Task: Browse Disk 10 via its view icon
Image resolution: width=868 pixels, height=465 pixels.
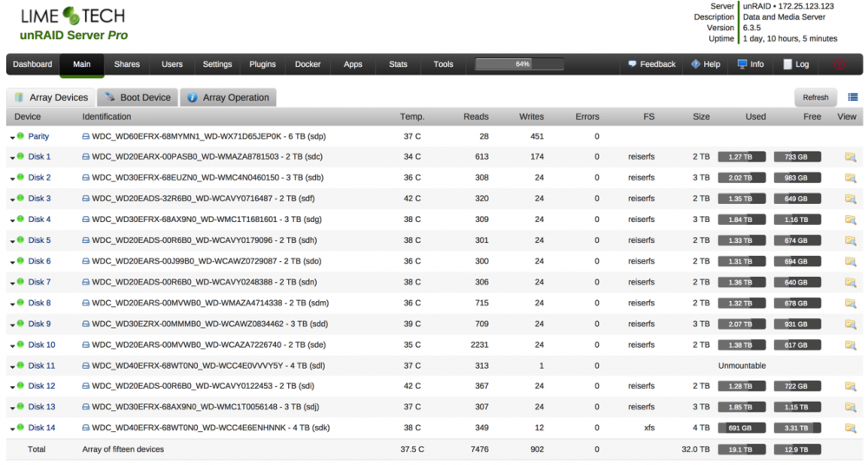Action: [851, 345]
